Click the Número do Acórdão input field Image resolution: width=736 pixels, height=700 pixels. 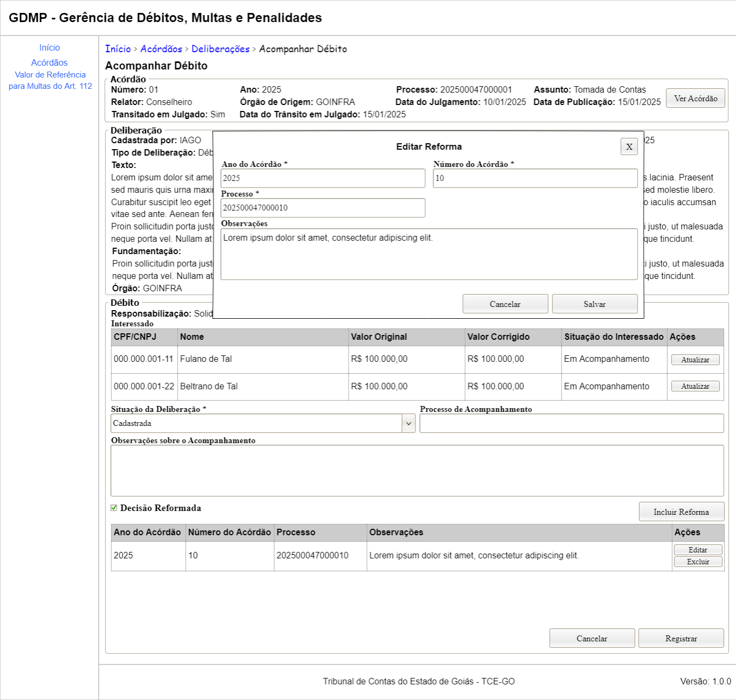(x=535, y=178)
